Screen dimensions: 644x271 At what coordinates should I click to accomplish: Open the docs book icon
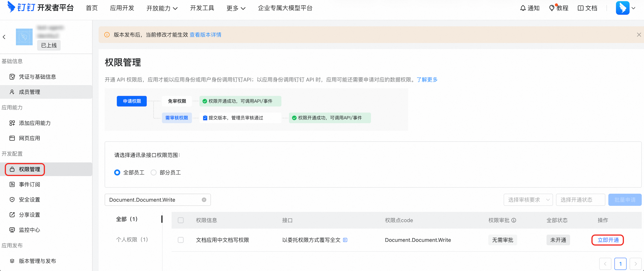581,8
